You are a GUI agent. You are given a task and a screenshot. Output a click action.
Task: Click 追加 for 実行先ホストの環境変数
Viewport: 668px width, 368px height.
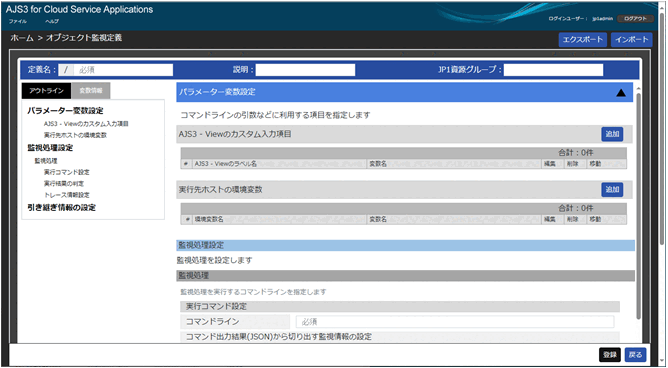point(612,190)
